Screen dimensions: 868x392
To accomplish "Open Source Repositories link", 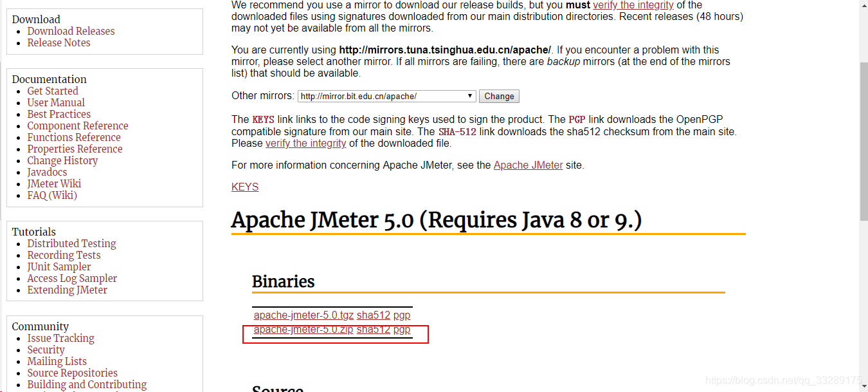I will click(x=72, y=373).
